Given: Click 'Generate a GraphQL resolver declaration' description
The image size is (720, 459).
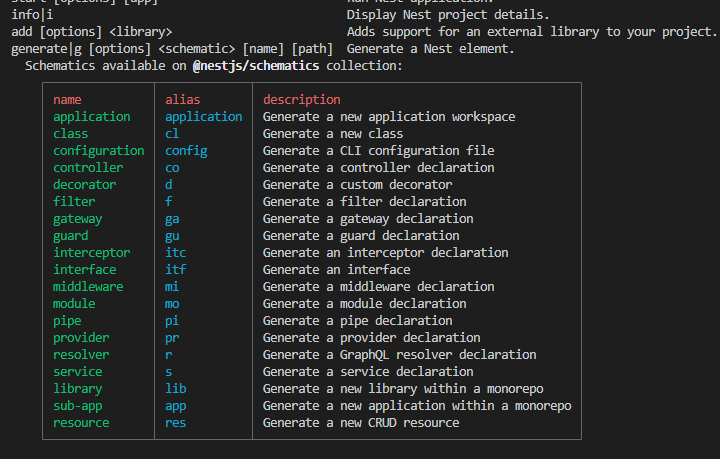Looking at the screenshot, I should click(399, 355).
